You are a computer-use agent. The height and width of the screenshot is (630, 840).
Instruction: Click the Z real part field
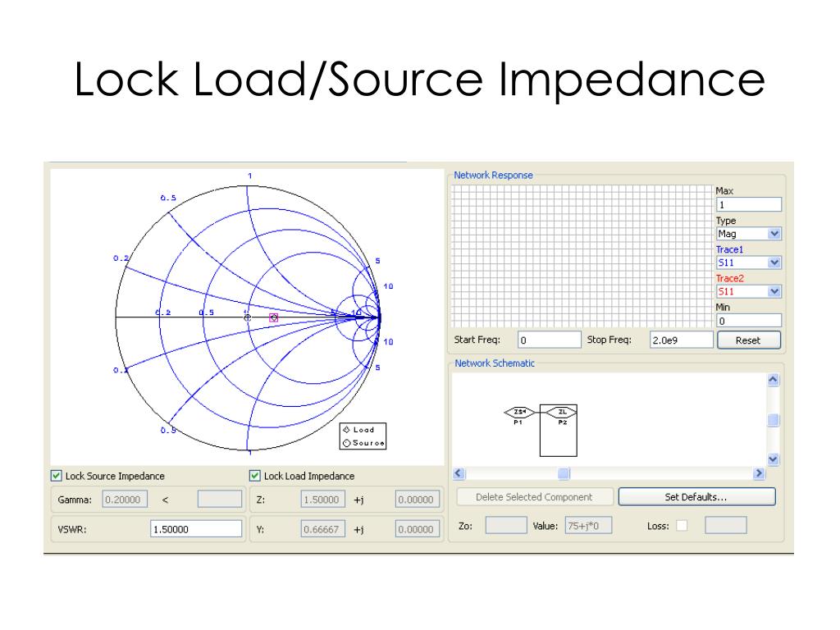pyautogui.click(x=323, y=500)
